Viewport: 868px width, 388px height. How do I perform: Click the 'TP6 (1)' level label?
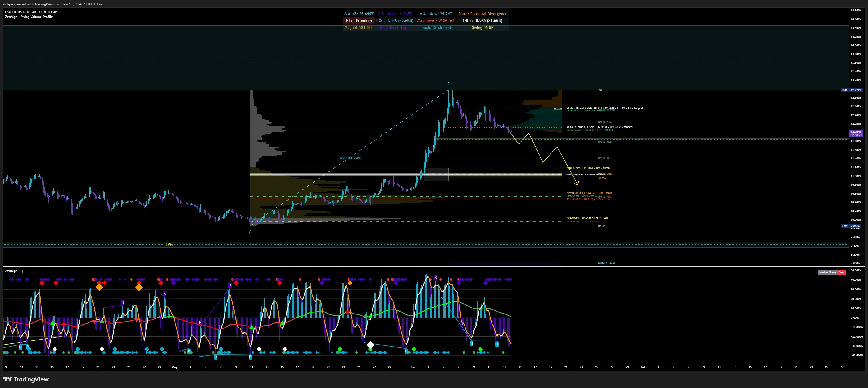[602, 226]
